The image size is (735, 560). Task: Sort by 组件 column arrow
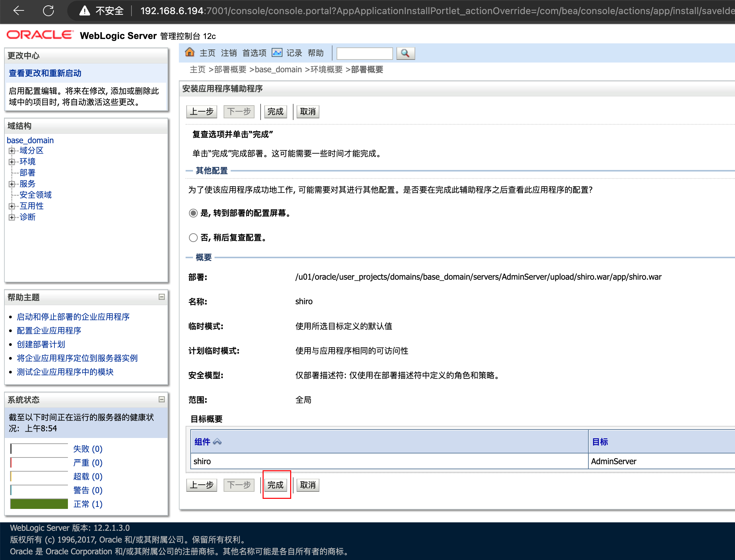217,442
